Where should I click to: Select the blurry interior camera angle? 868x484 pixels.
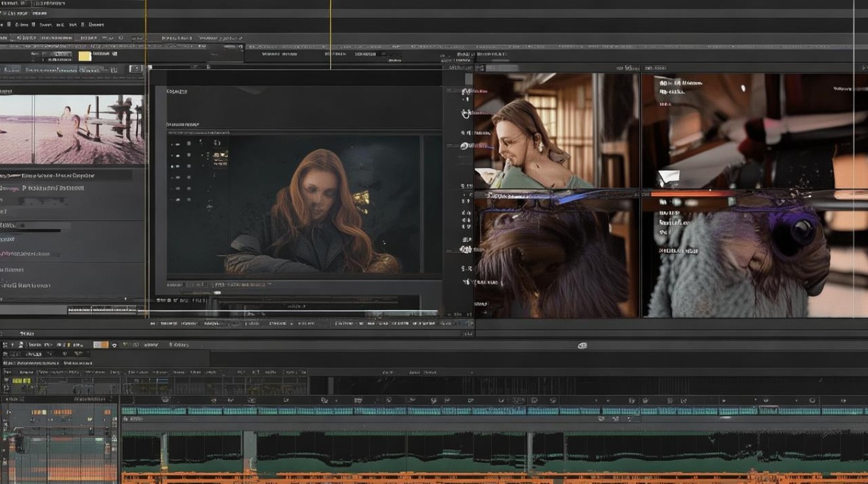click(x=754, y=130)
